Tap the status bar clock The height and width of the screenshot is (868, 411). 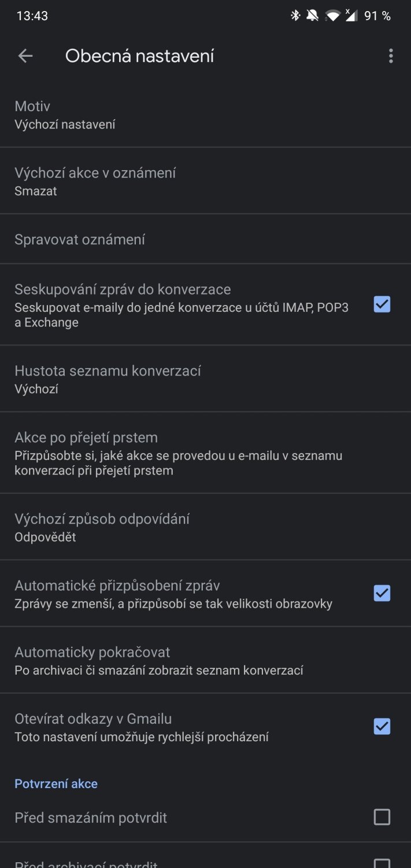pos(32,16)
